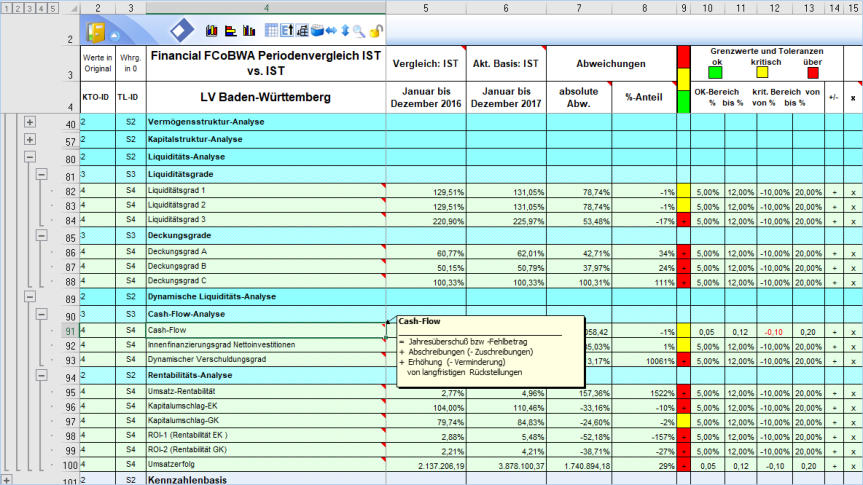Click the magnifier zoom icon

click(x=358, y=32)
